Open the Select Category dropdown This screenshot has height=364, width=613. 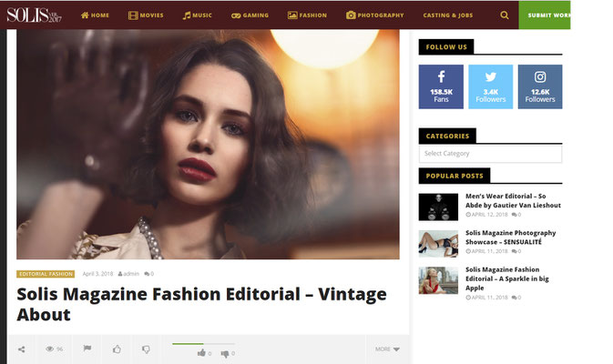point(490,154)
